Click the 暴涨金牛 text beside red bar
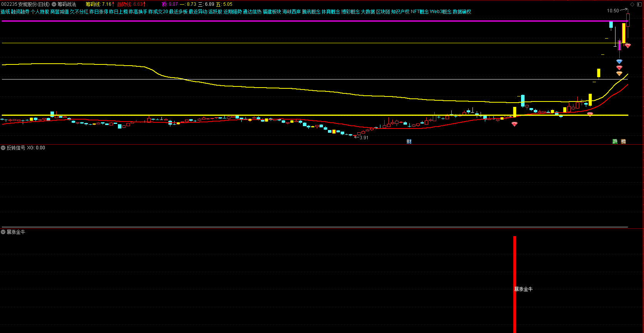 (524, 289)
